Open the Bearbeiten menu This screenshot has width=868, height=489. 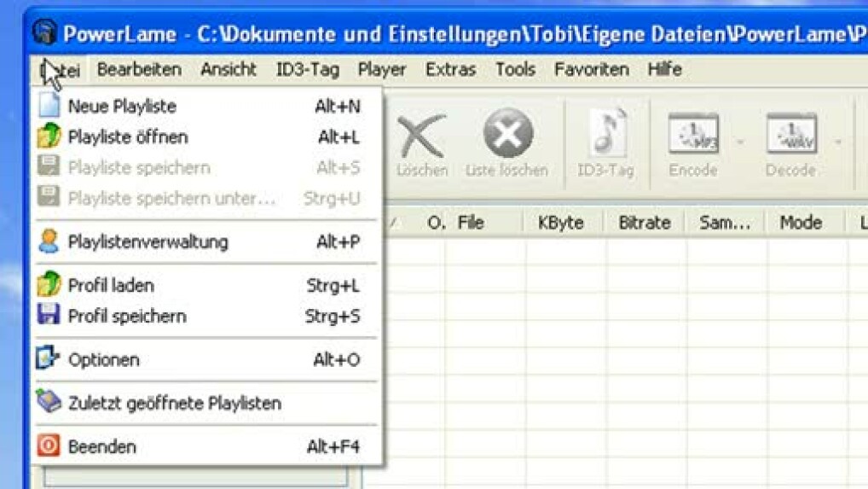(x=139, y=70)
